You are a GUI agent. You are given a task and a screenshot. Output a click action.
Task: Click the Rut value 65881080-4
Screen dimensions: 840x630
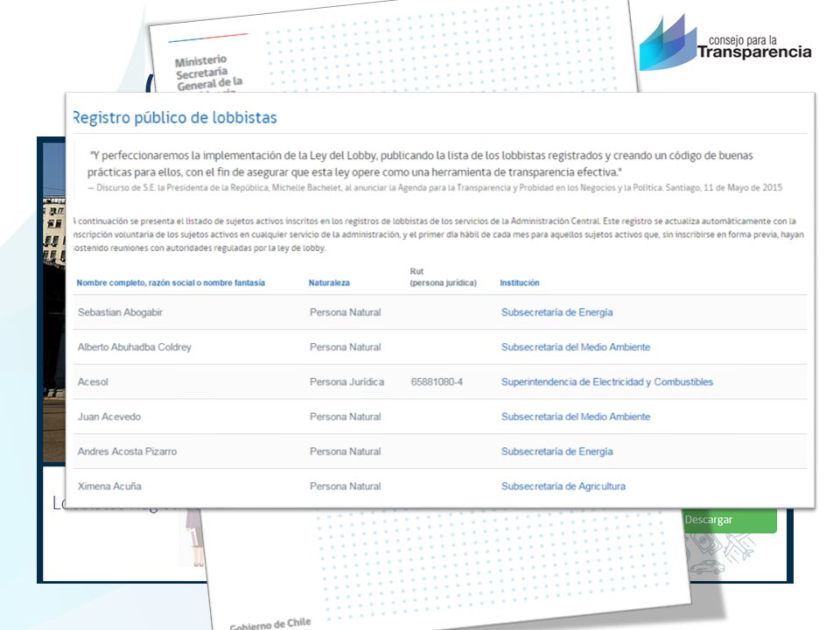click(x=437, y=382)
